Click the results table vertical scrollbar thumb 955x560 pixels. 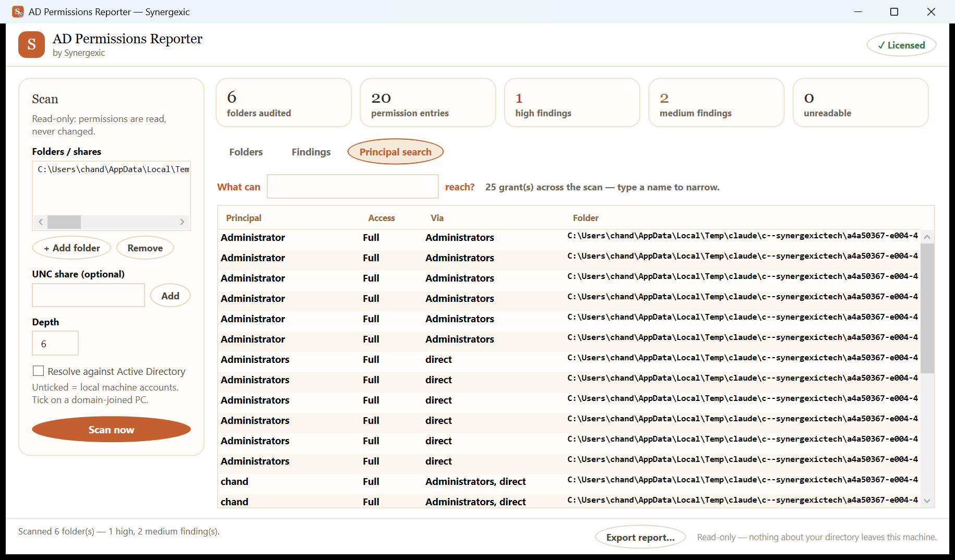[927, 308]
